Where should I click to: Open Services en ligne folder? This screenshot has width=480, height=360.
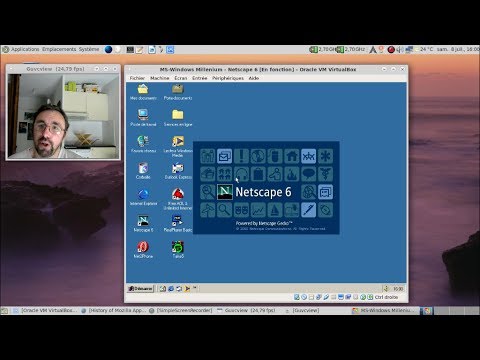point(178,118)
